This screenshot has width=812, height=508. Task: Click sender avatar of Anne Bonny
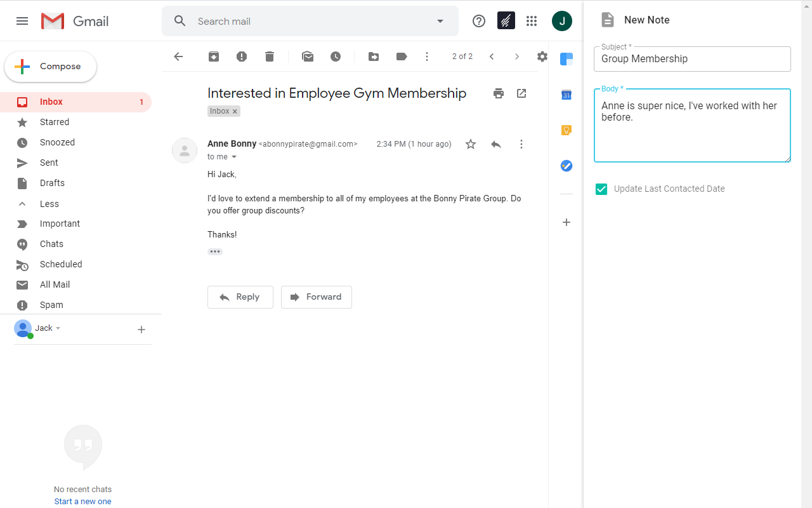click(185, 150)
